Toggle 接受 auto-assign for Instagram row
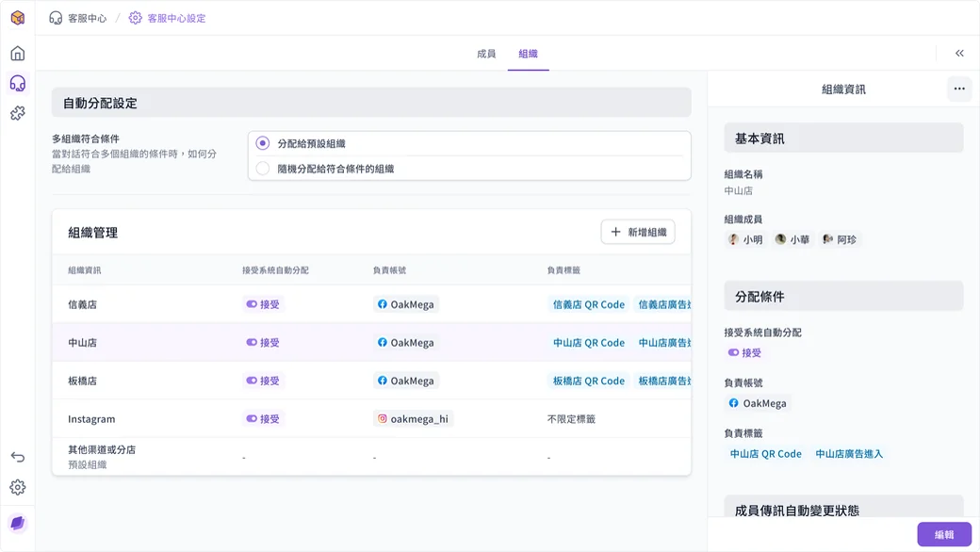980x552 pixels. coord(263,418)
